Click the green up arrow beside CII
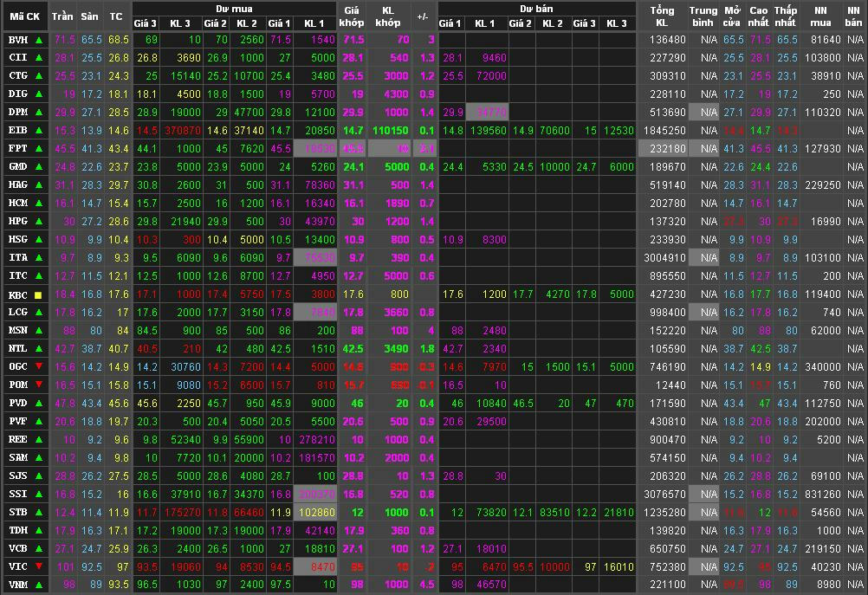The image size is (868, 595). [39, 57]
